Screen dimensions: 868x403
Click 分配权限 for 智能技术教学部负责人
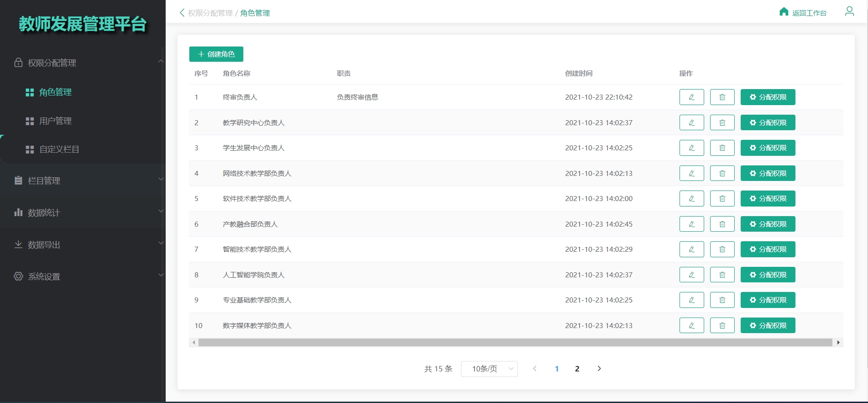pyautogui.click(x=768, y=249)
